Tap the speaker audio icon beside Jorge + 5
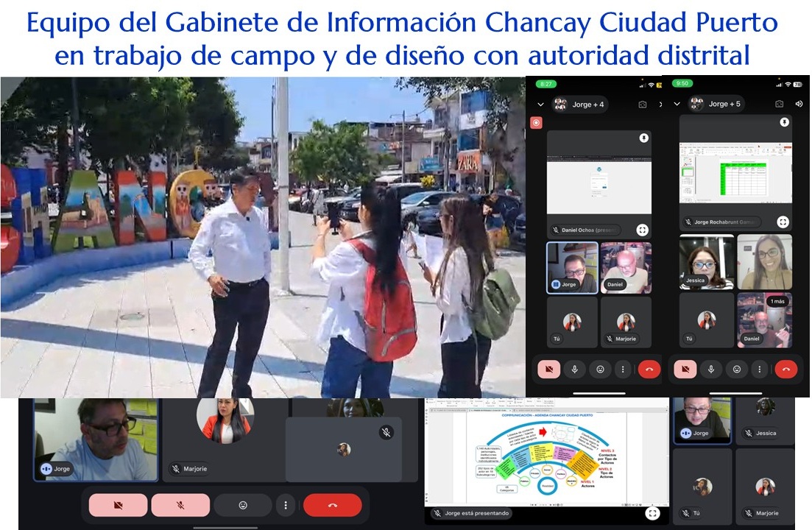Image resolution: width=812 pixels, height=530 pixels. 799,105
